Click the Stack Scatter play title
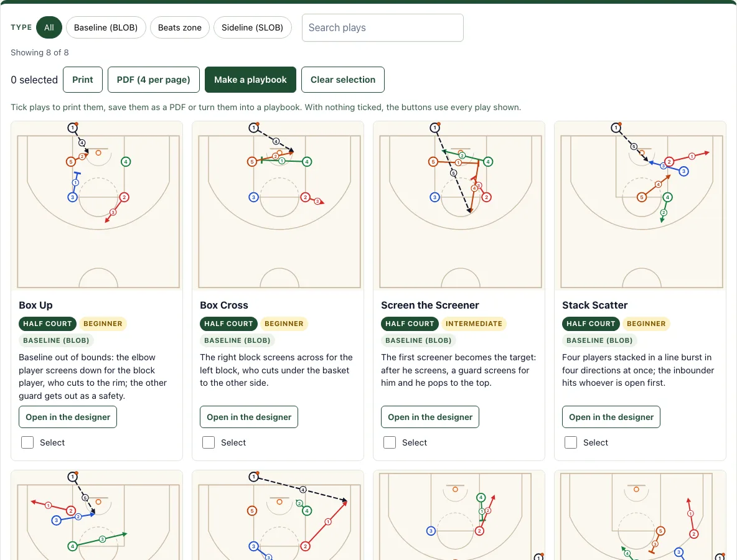This screenshot has width=737, height=560. (x=595, y=306)
